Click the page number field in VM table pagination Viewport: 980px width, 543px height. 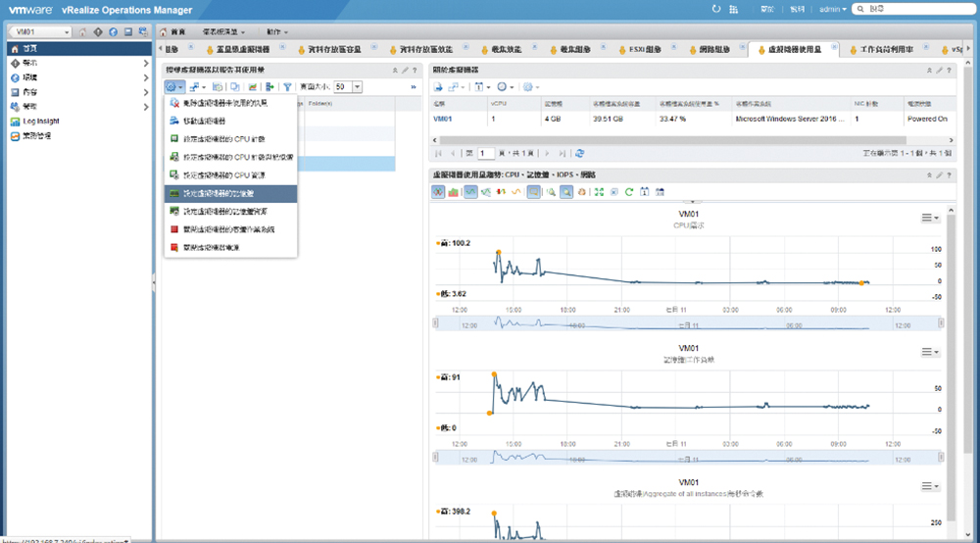486,153
